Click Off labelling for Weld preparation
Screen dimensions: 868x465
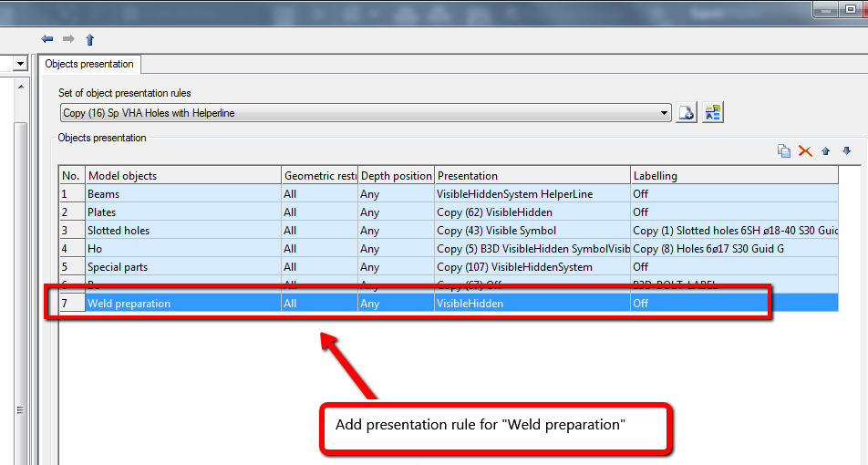tap(734, 304)
